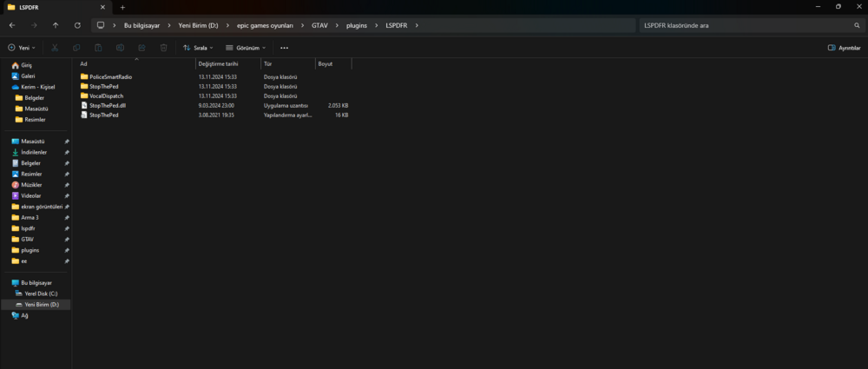
Task: Expand chevron after plugins in address bar
Action: [377, 25]
